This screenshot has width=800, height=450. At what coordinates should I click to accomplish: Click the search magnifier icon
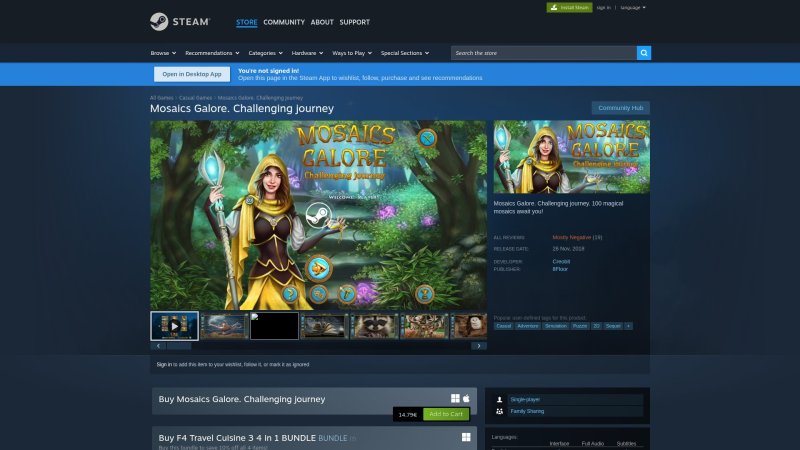[x=644, y=53]
